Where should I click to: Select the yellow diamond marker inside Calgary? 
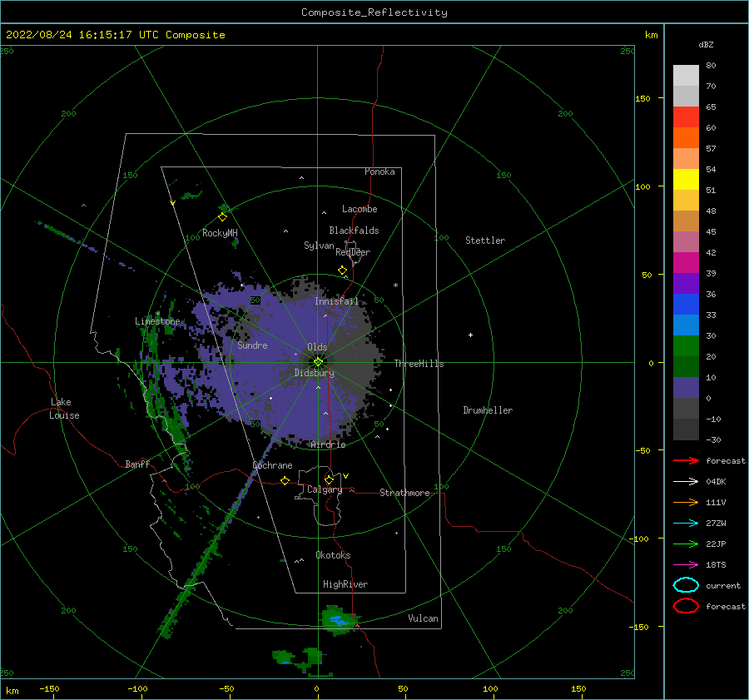pos(329,479)
